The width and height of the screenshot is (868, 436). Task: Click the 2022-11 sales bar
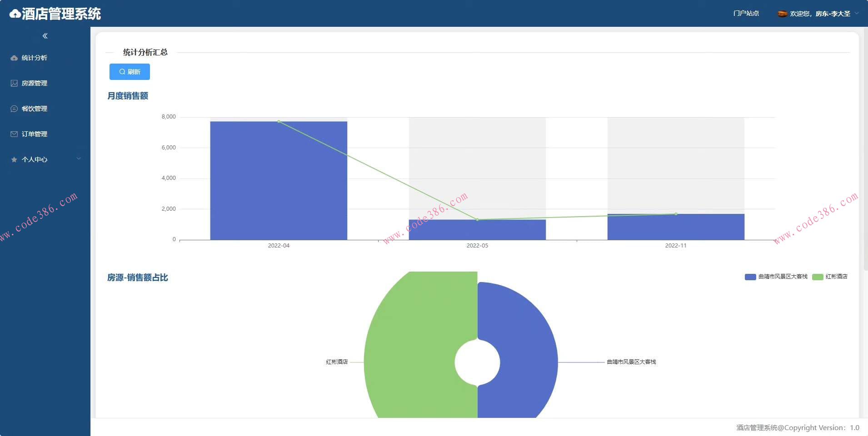pos(676,227)
